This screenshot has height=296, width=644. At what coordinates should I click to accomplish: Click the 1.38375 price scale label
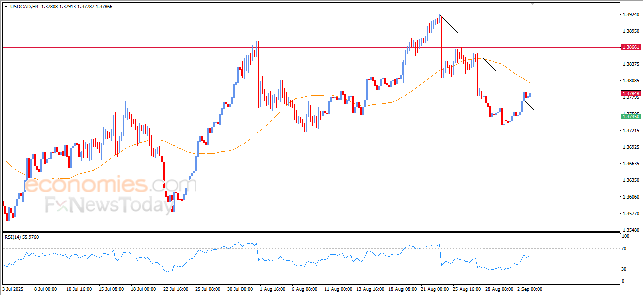(631, 64)
